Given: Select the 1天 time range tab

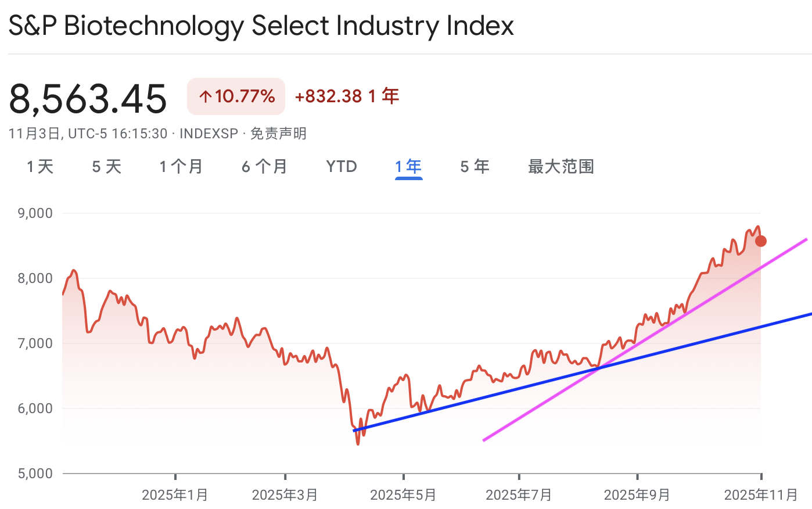Looking at the screenshot, I should pos(40,167).
